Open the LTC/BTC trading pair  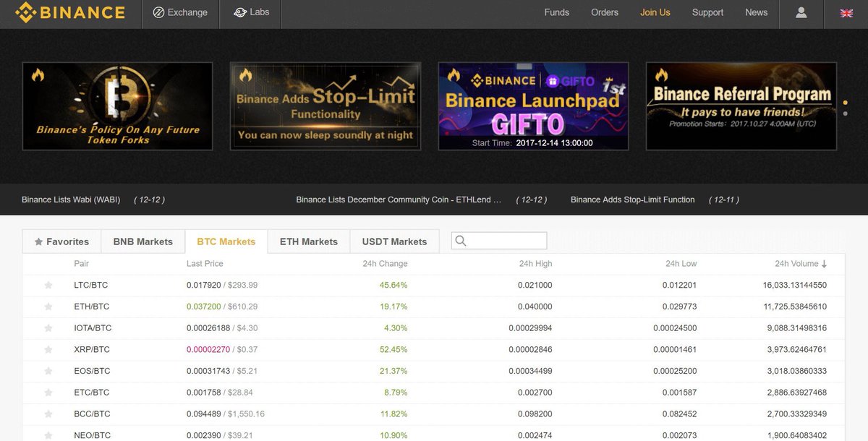click(x=91, y=286)
